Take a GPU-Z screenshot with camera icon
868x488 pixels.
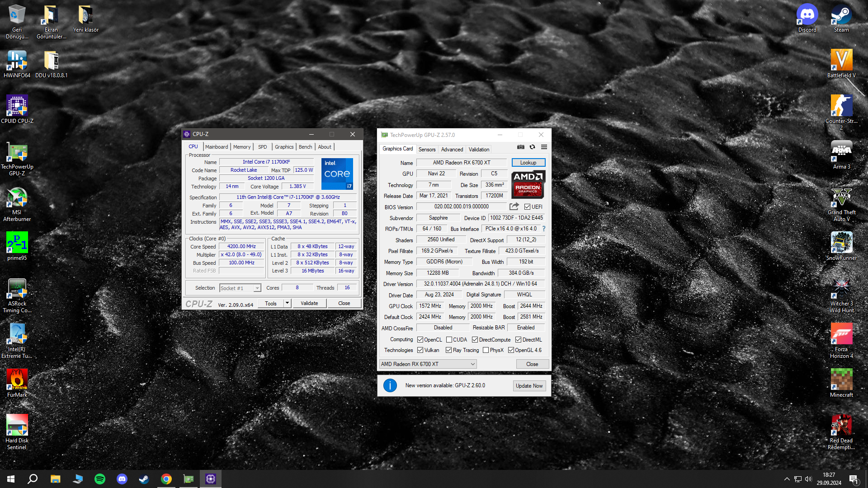[x=521, y=147]
